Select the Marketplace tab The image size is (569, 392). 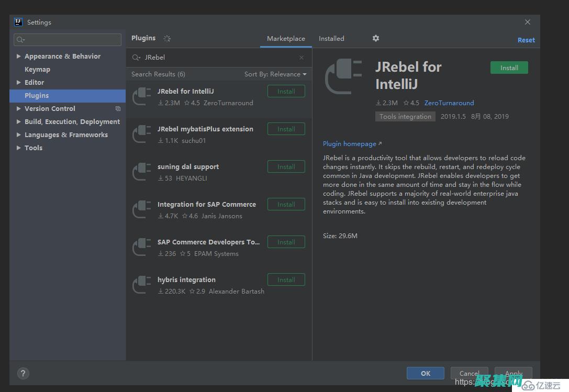286,39
